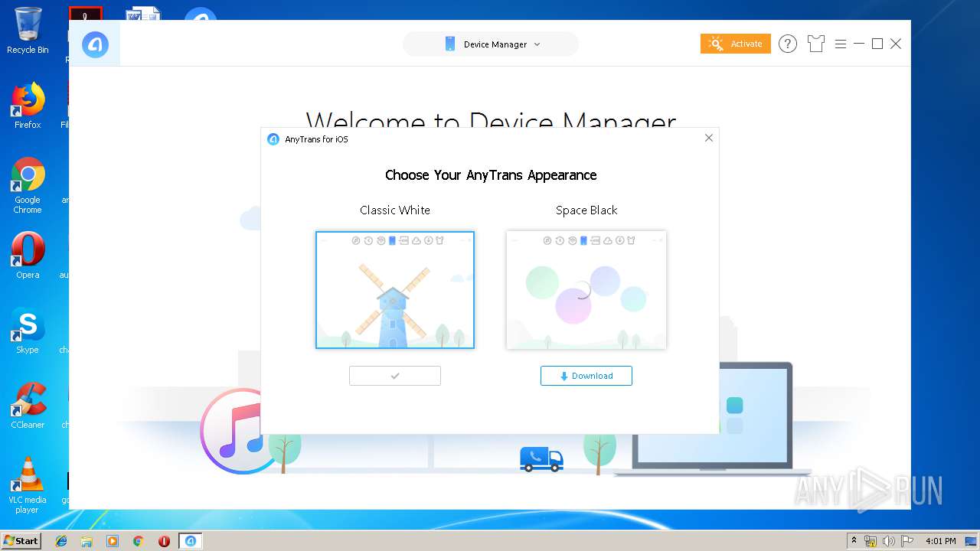The height and width of the screenshot is (551, 980).
Task: Select the Space Black theme thumbnail
Action: tap(586, 290)
